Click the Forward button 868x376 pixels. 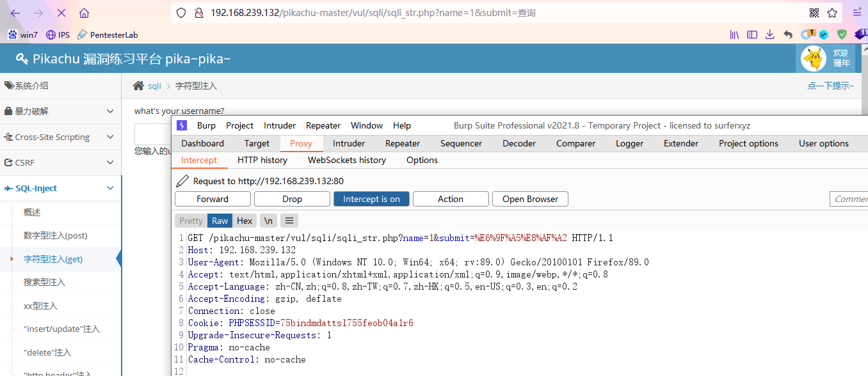point(213,199)
